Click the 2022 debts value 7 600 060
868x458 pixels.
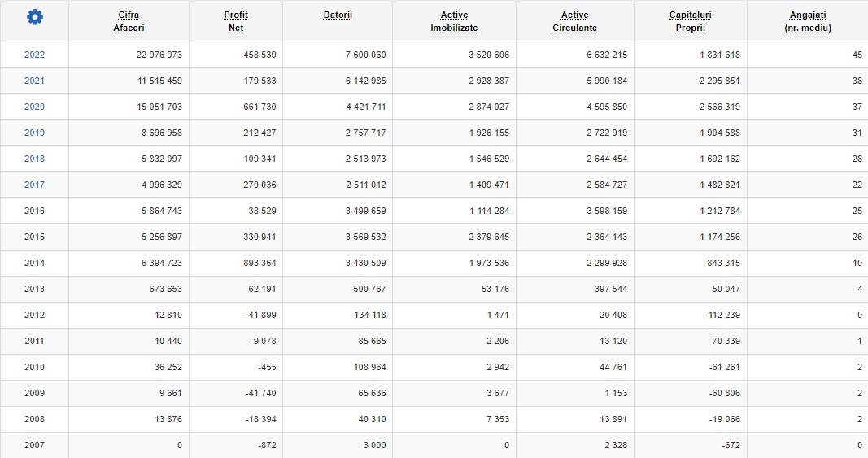tap(365, 55)
